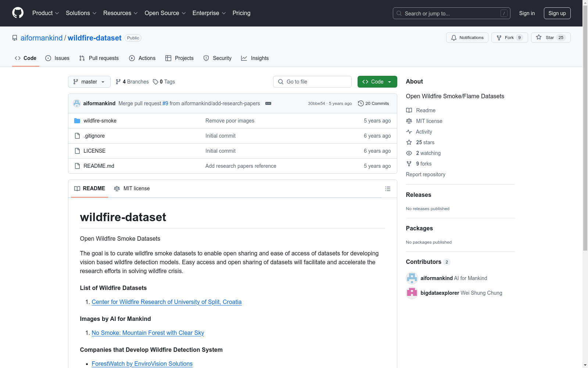Fork the wildfire-dataset repository
588x368 pixels.
(509, 38)
